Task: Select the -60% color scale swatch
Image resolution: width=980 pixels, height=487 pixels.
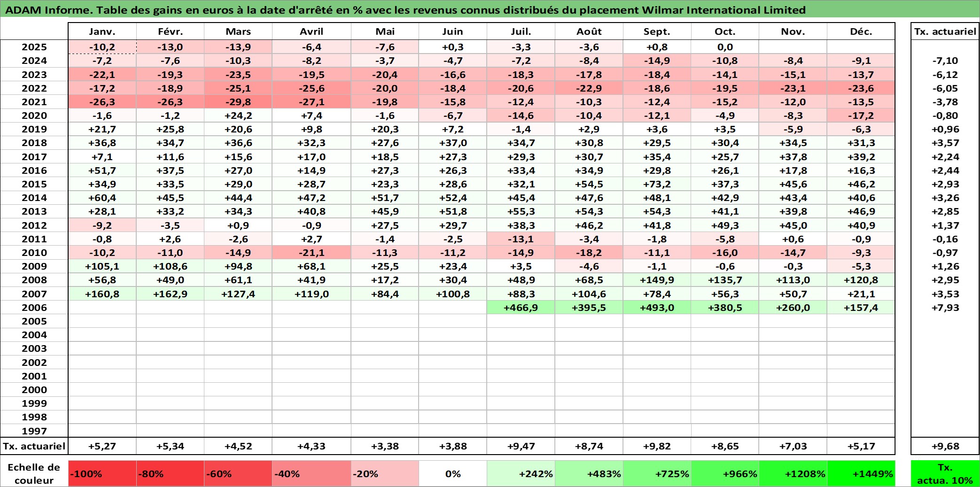Action: pos(238,473)
